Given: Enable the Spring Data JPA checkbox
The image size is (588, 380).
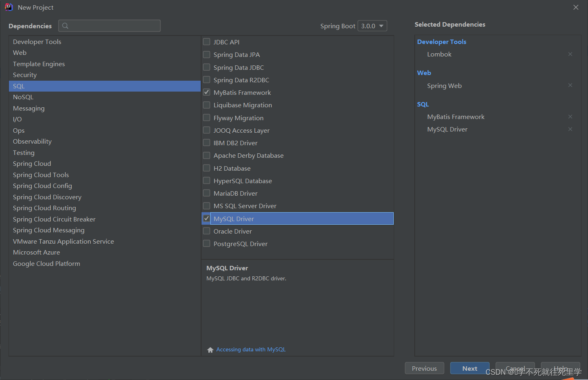Looking at the screenshot, I should tap(207, 54).
